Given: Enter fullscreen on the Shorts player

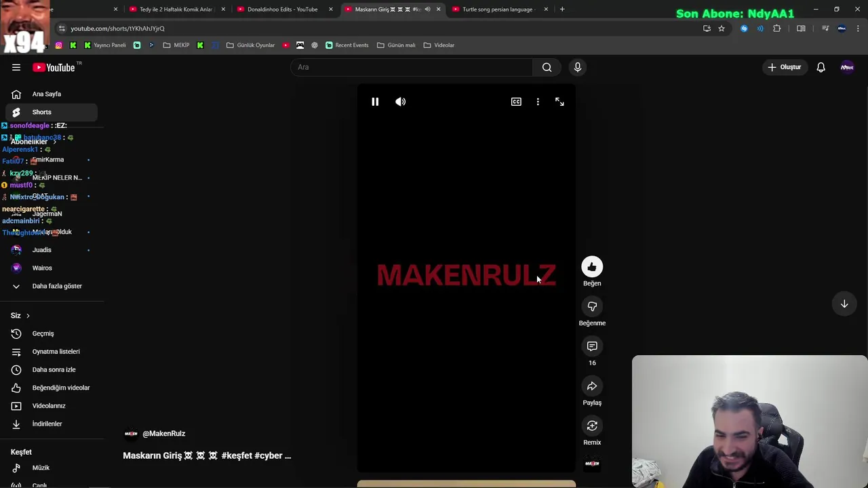Looking at the screenshot, I should pyautogui.click(x=559, y=102).
